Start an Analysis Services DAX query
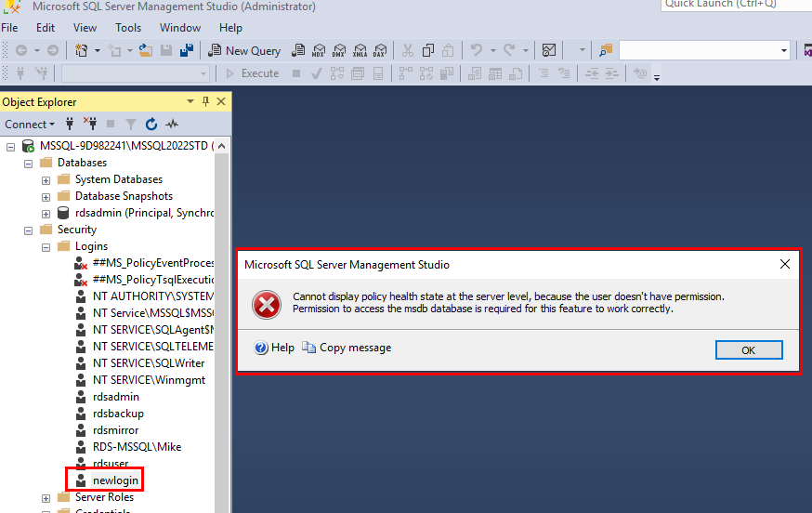The width and height of the screenshot is (812, 513). click(380, 50)
